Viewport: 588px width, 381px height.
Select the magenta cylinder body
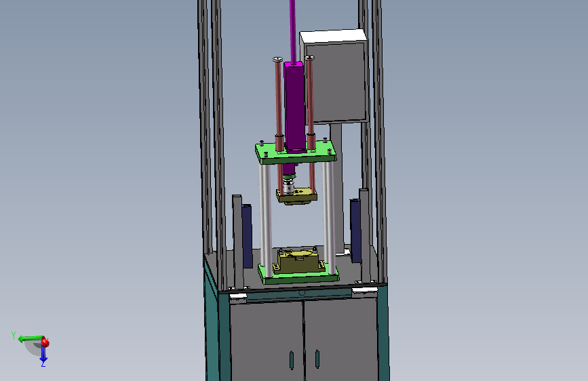coord(295,108)
